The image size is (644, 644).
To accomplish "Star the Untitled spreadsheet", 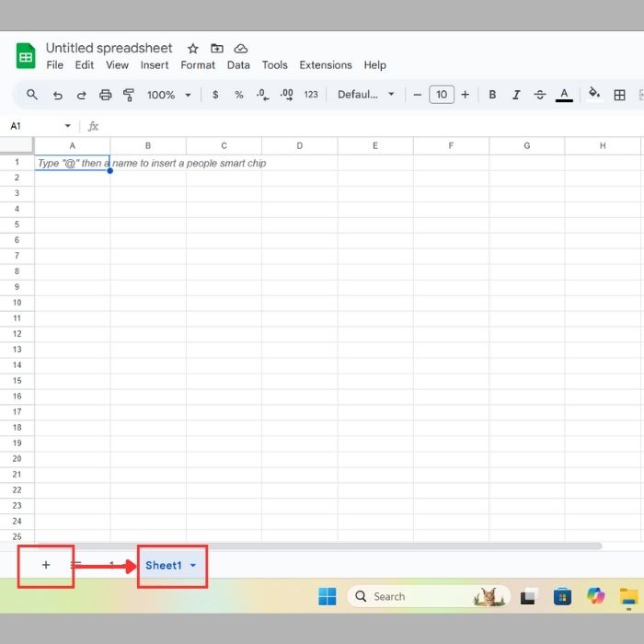I will (x=193, y=49).
